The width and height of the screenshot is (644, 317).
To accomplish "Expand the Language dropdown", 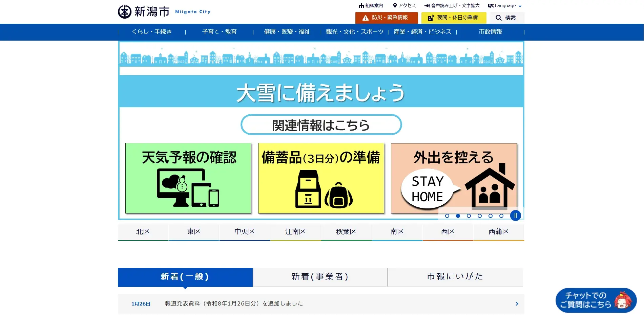I will pos(505,6).
